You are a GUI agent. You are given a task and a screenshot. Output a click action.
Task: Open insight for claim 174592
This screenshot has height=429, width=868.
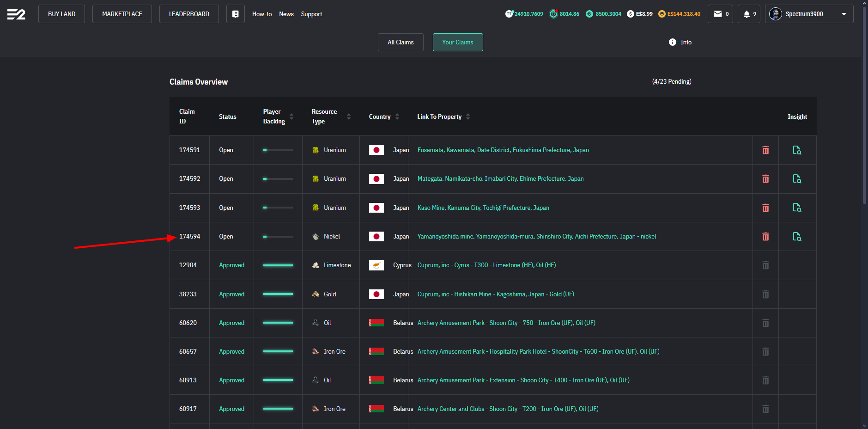[797, 179]
